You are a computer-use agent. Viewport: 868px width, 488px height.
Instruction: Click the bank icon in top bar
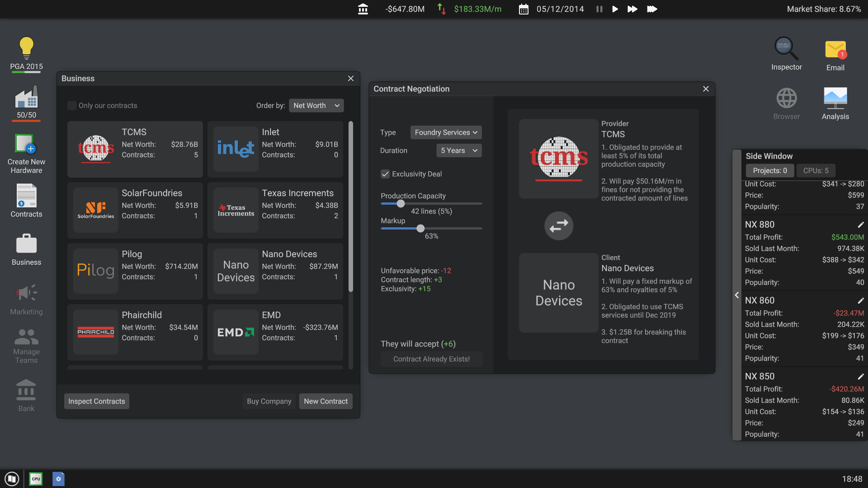coord(363,9)
